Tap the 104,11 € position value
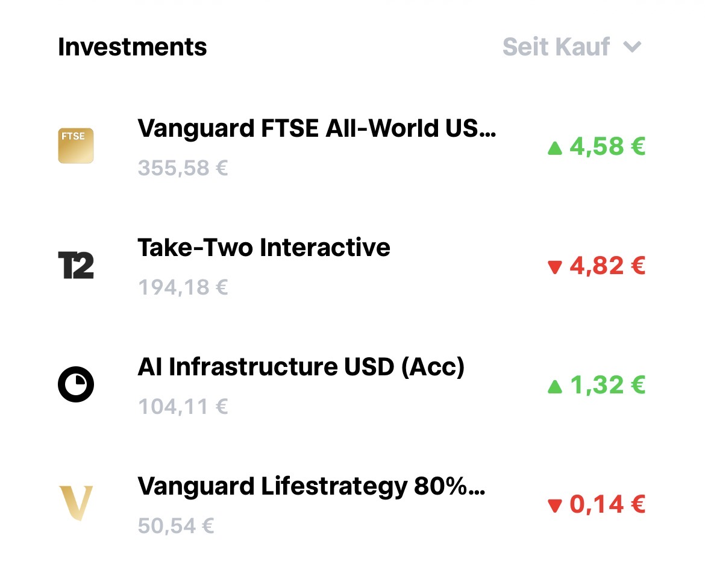Screen dimensions: 705x588 click(x=183, y=407)
